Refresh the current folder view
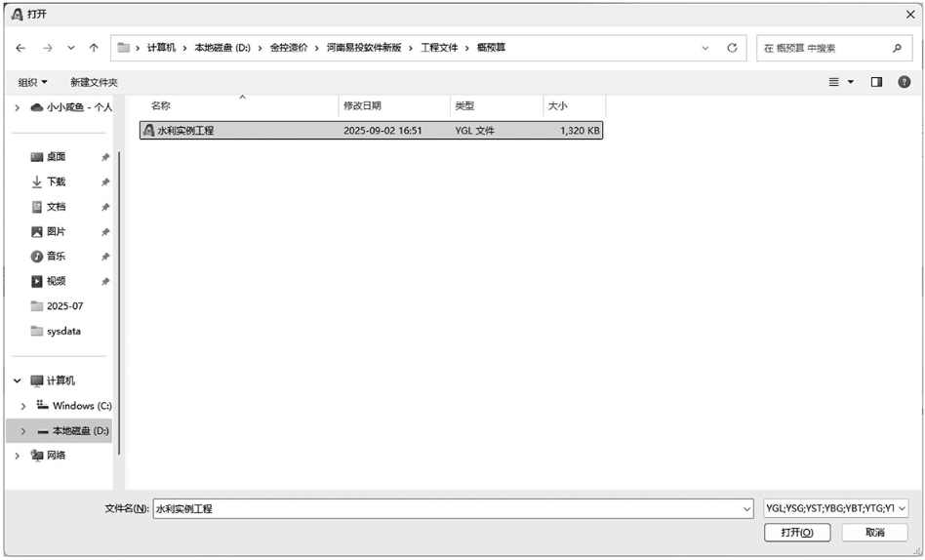Screen dimensions: 925x560 pyautogui.click(x=732, y=48)
